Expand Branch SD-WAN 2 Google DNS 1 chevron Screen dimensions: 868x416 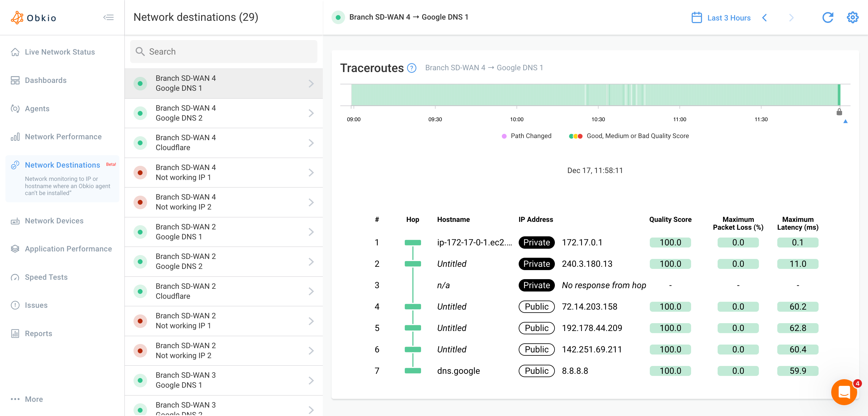pyautogui.click(x=311, y=232)
